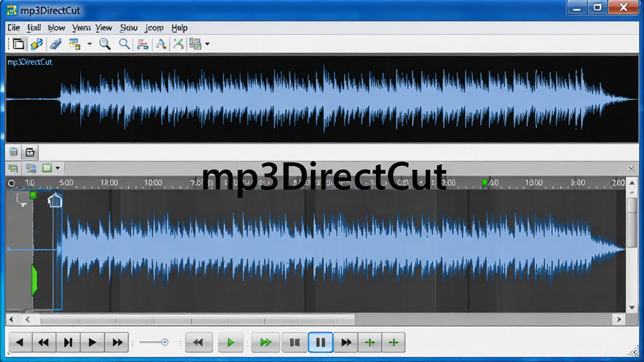The height and width of the screenshot is (362, 644).
Task: Open the second menu next to File
Action: (x=34, y=28)
